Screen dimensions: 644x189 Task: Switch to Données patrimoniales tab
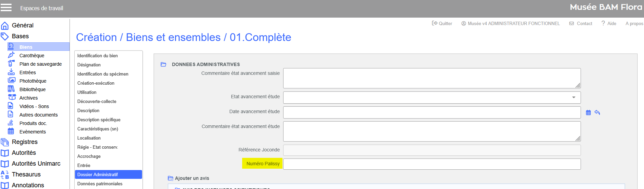[x=100, y=184]
